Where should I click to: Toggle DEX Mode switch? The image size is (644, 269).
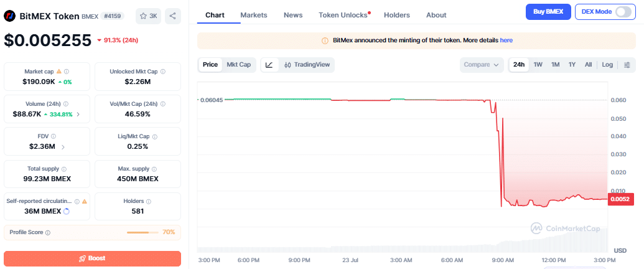tap(623, 12)
